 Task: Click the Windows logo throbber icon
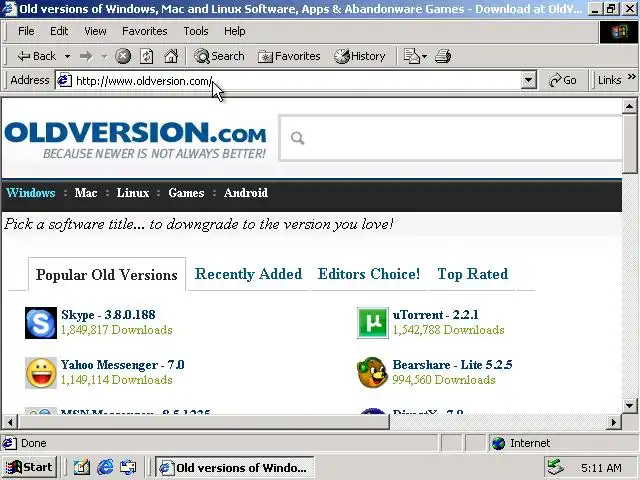click(x=619, y=31)
